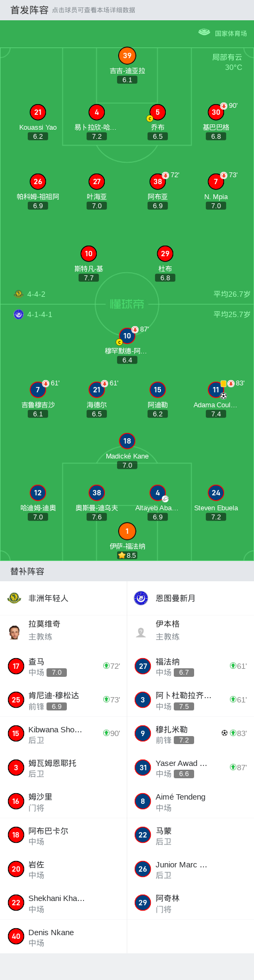Screen dimensions: 254x980
Task: Open substitute Aimé Tendeng number 8
Action: 190,802
